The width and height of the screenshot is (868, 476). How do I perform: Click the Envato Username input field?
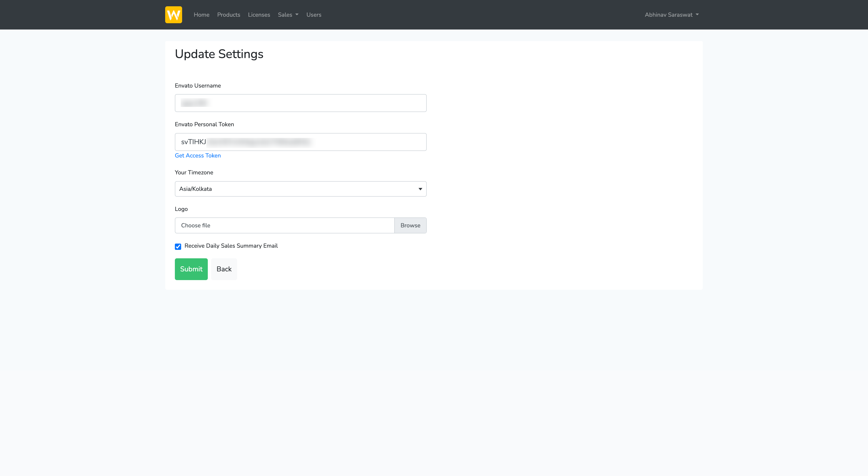tap(300, 103)
